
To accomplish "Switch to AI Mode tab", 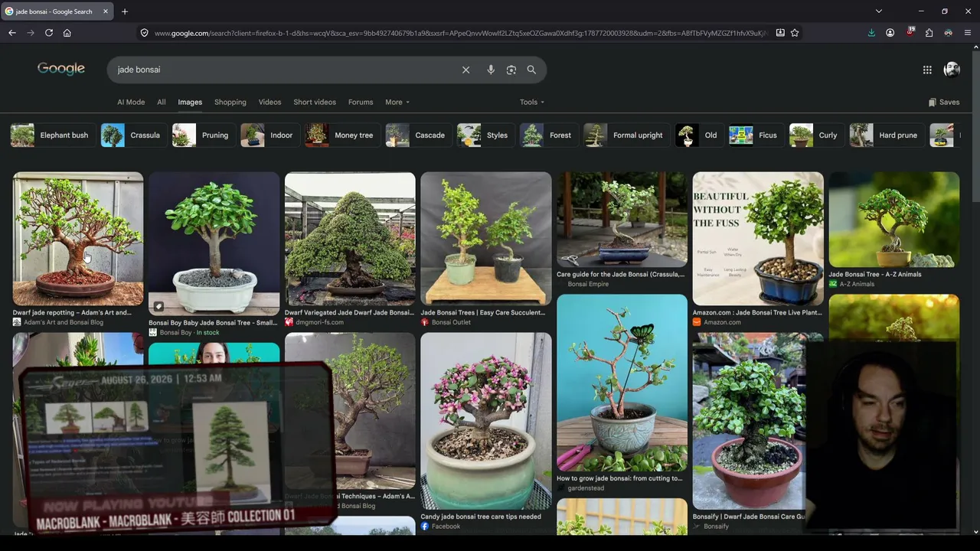I will coord(131,102).
